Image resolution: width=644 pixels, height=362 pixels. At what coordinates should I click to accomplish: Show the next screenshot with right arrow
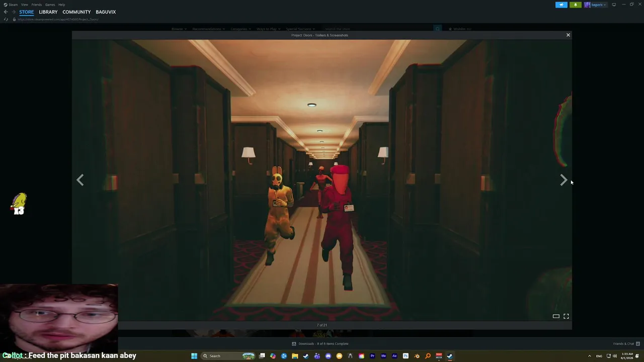[x=563, y=180]
